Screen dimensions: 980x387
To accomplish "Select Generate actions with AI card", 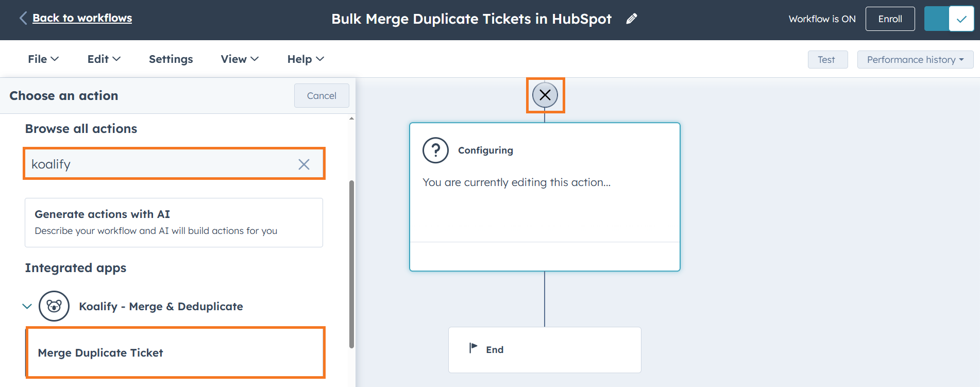I will coord(174,223).
